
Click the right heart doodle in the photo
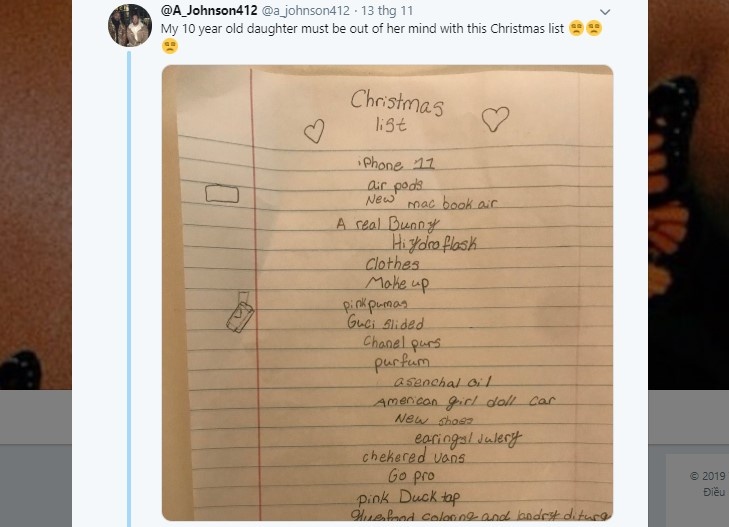(494, 119)
